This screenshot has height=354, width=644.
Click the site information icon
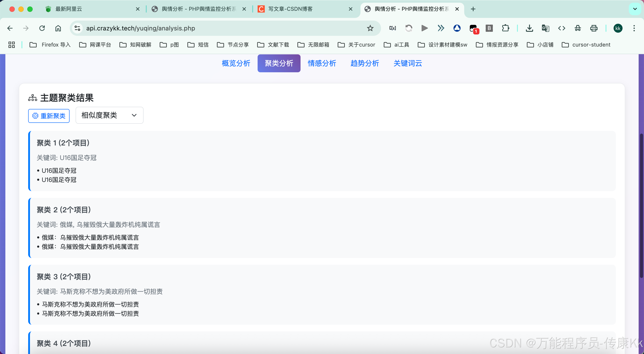(77, 28)
